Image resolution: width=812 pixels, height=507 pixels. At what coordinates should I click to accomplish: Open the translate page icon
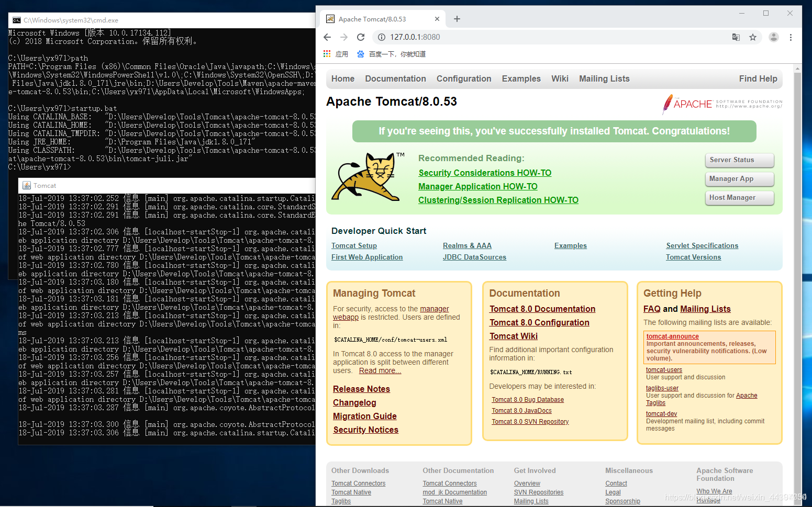[736, 37]
